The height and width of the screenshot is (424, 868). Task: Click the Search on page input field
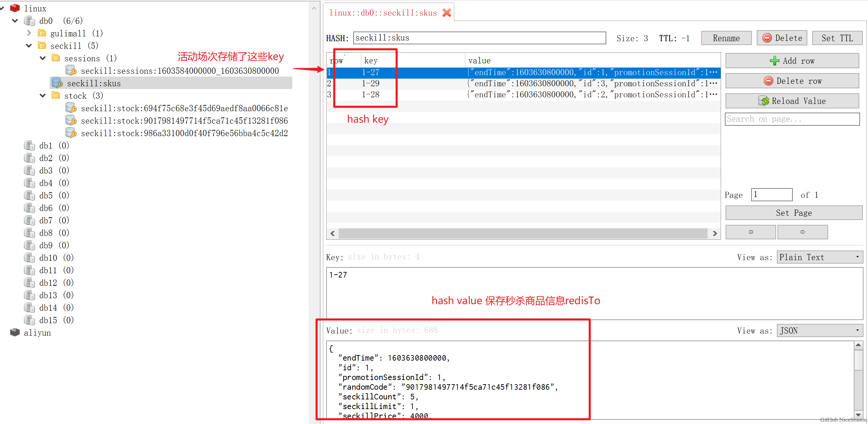[792, 119]
